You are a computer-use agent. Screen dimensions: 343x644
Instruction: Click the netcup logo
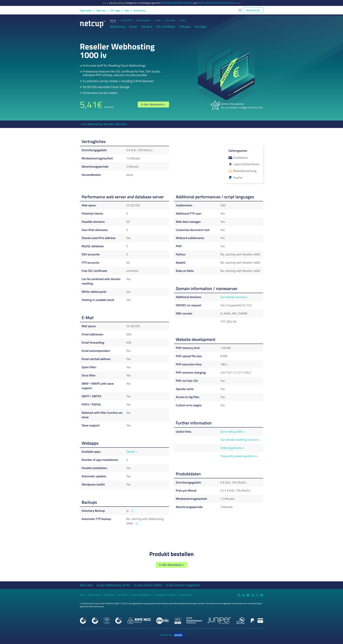click(x=92, y=24)
